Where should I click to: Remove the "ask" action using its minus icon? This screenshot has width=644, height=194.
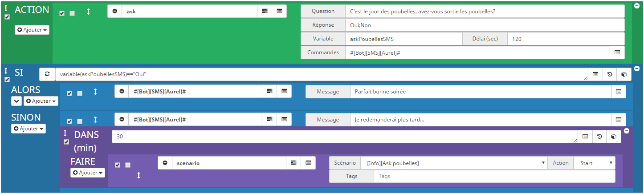click(x=115, y=11)
